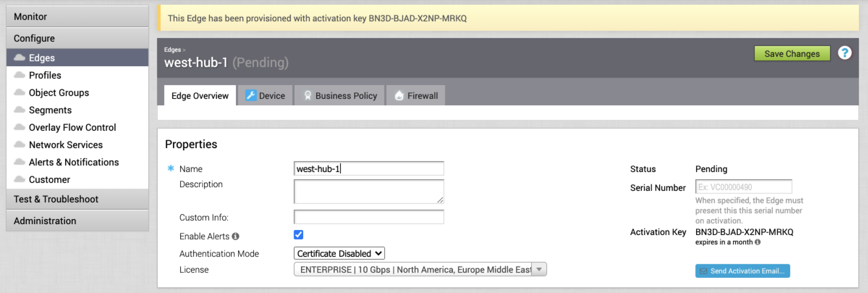Click the Serial Number input field
The image size is (868, 293).
pyautogui.click(x=743, y=187)
